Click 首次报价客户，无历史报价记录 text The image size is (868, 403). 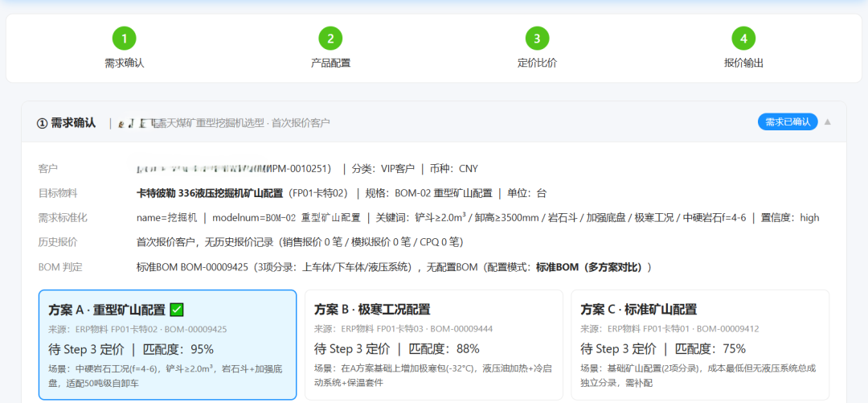(205, 241)
